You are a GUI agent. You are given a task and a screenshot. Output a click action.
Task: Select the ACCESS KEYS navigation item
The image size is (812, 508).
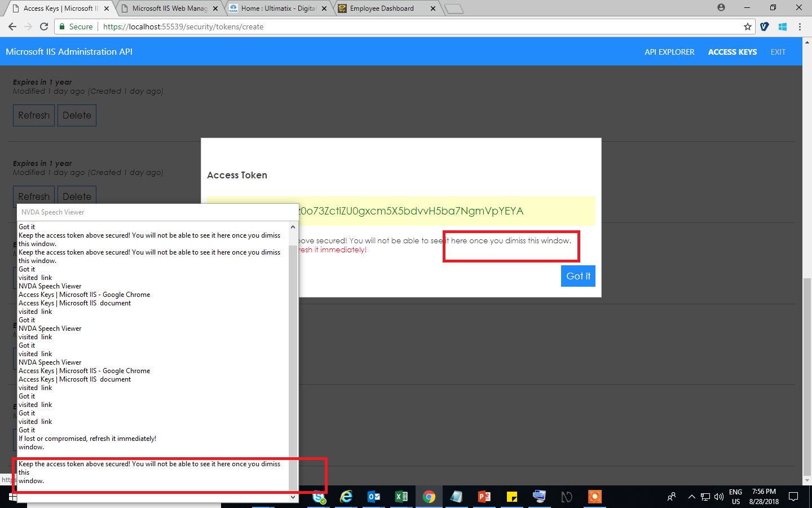[x=732, y=51]
